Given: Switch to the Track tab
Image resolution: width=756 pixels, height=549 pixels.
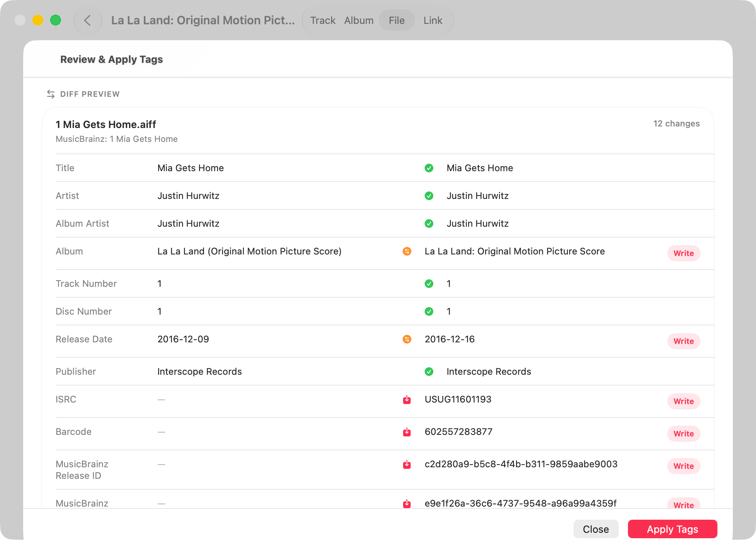Looking at the screenshot, I should click(x=323, y=20).
